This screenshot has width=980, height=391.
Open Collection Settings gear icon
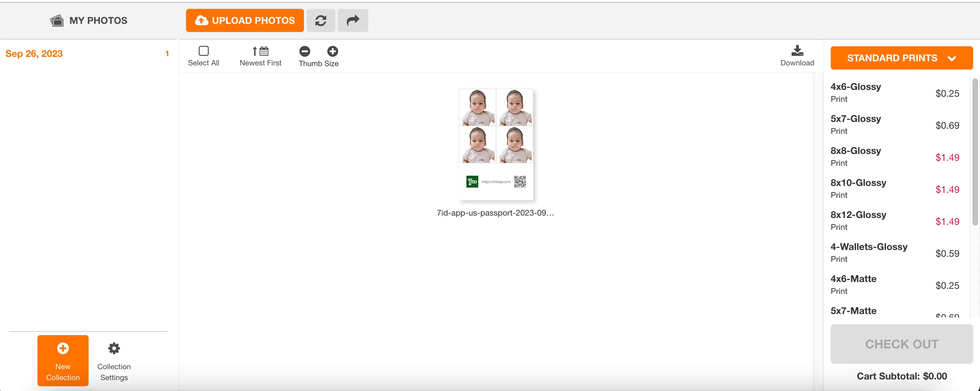(x=114, y=348)
